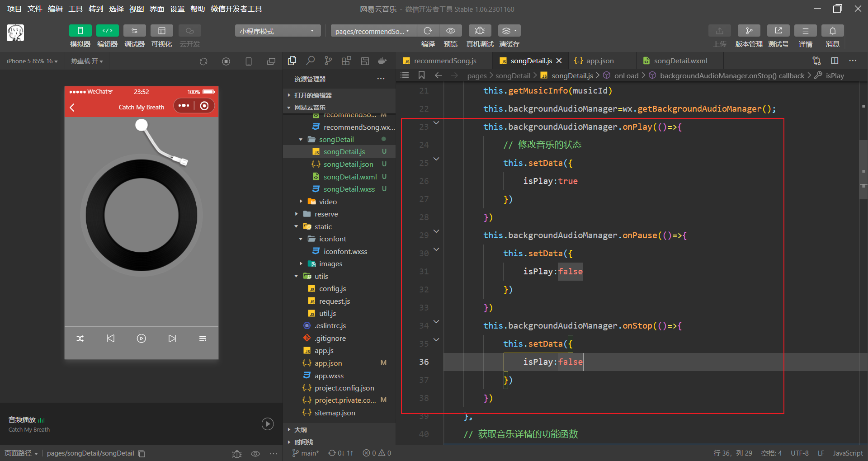The height and width of the screenshot is (461, 868).
Task: Open pages/recommendSo... compile mode dropdown
Action: coord(373,31)
